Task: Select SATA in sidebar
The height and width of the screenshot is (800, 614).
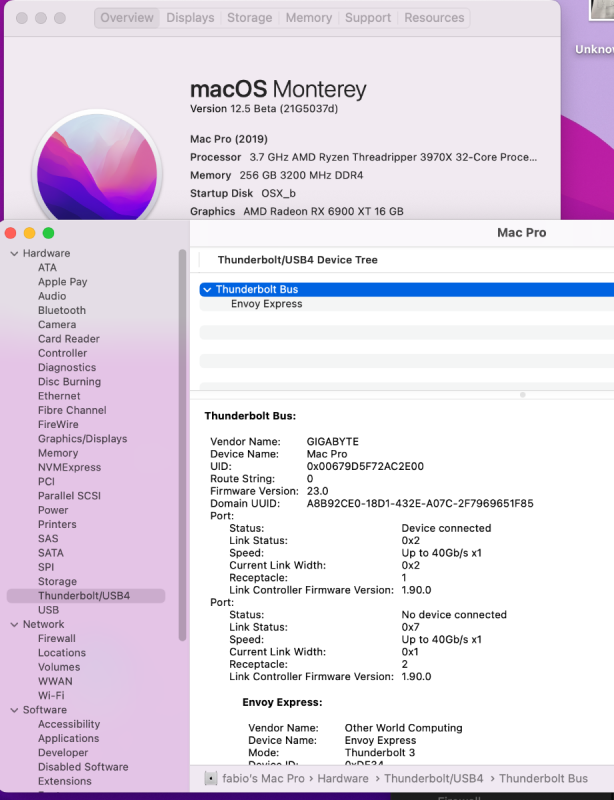Action: 51,553
